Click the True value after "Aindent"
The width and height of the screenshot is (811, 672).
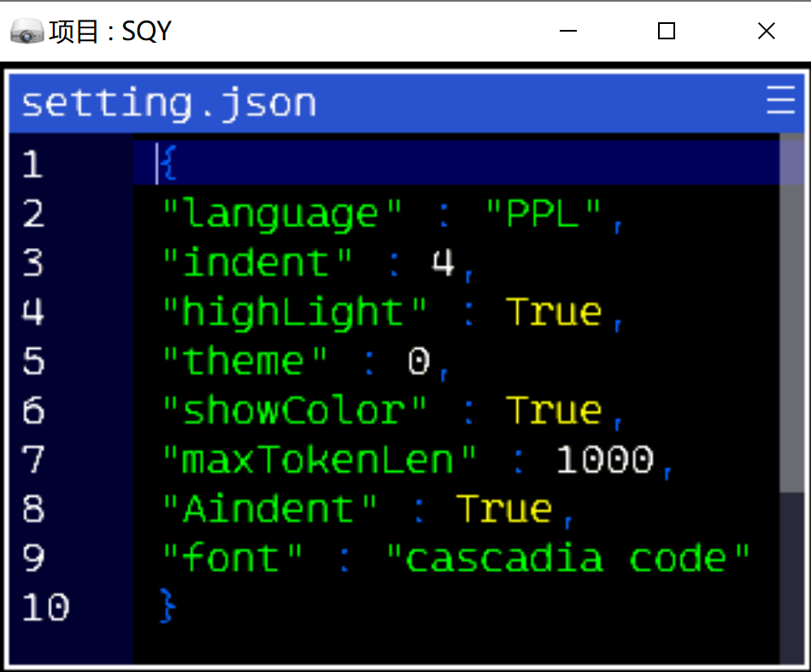(x=504, y=509)
